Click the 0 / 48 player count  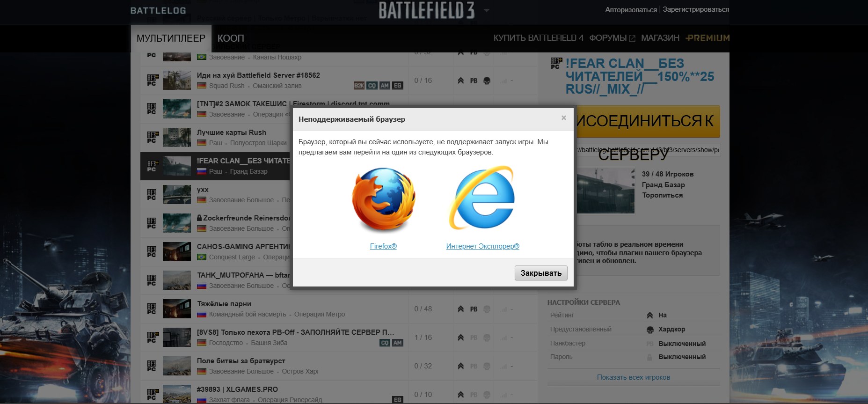(423, 309)
